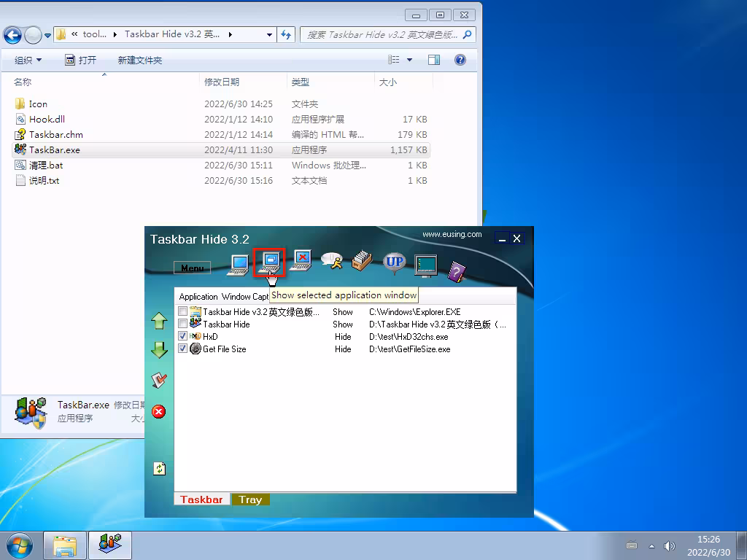Tick checkbox for Taskbar Hide row
747x560 pixels.
182,324
